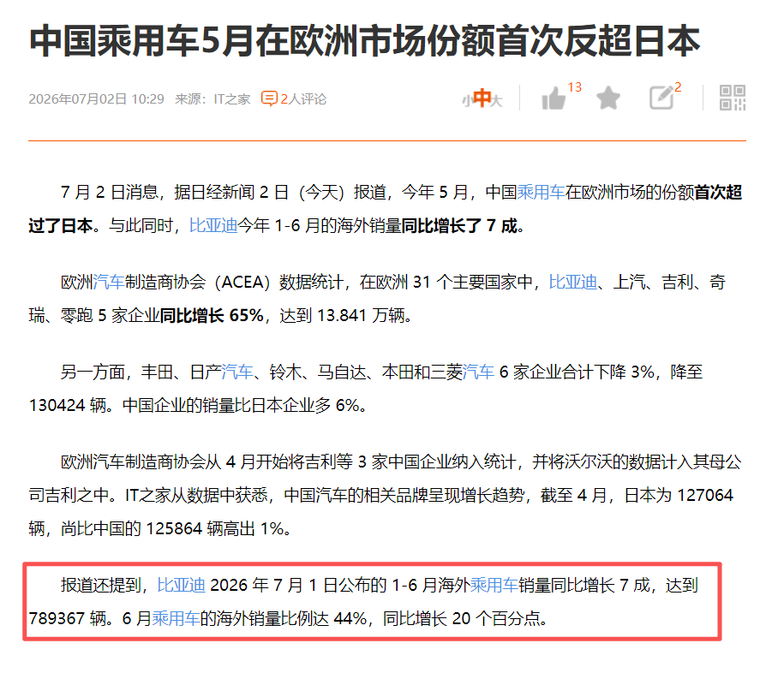Open 乘用车 link in first paragraph
The width and height of the screenshot is (784, 673).
pyautogui.click(x=541, y=193)
